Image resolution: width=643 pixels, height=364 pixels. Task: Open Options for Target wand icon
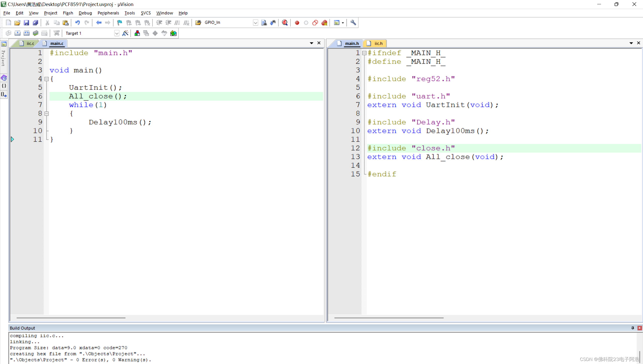(x=125, y=33)
